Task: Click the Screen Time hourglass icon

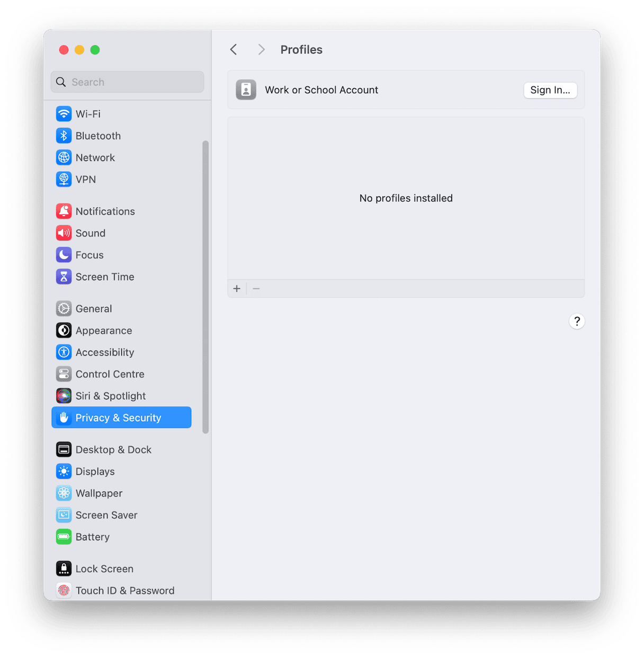Action: click(64, 277)
